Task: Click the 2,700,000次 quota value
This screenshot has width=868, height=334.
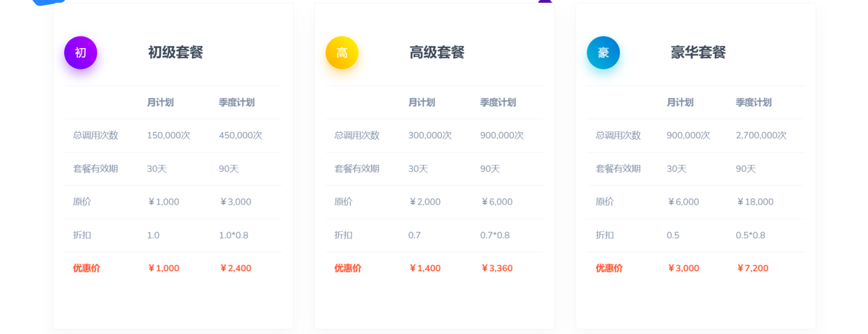Action: pyautogui.click(x=761, y=136)
